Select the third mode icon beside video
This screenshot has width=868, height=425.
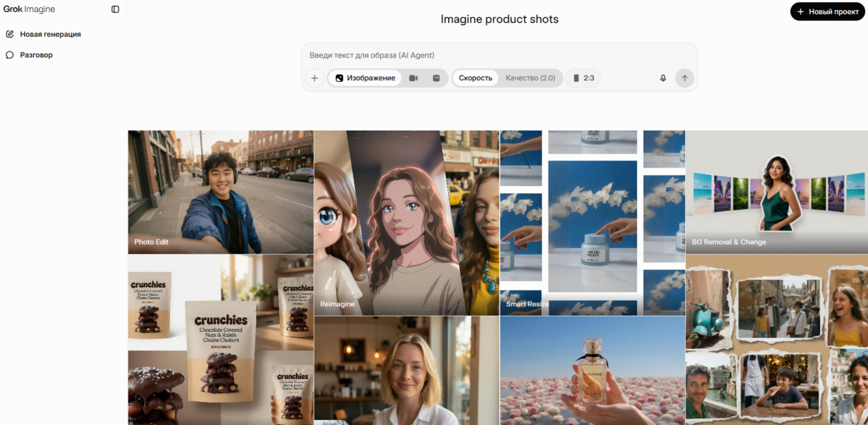click(436, 78)
